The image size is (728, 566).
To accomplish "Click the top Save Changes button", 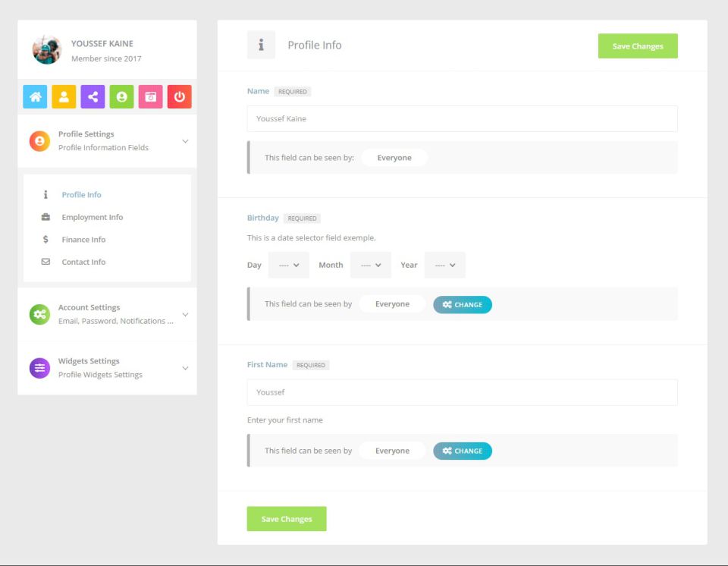I will [637, 46].
